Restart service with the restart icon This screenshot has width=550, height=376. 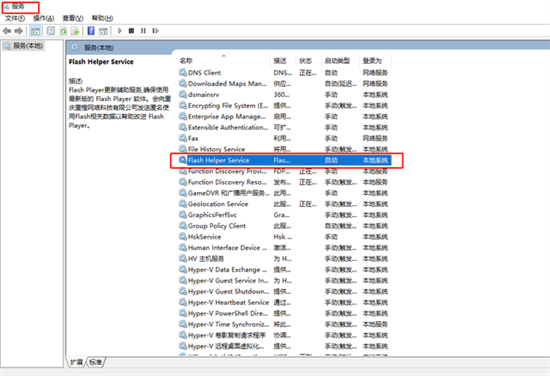point(155,31)
